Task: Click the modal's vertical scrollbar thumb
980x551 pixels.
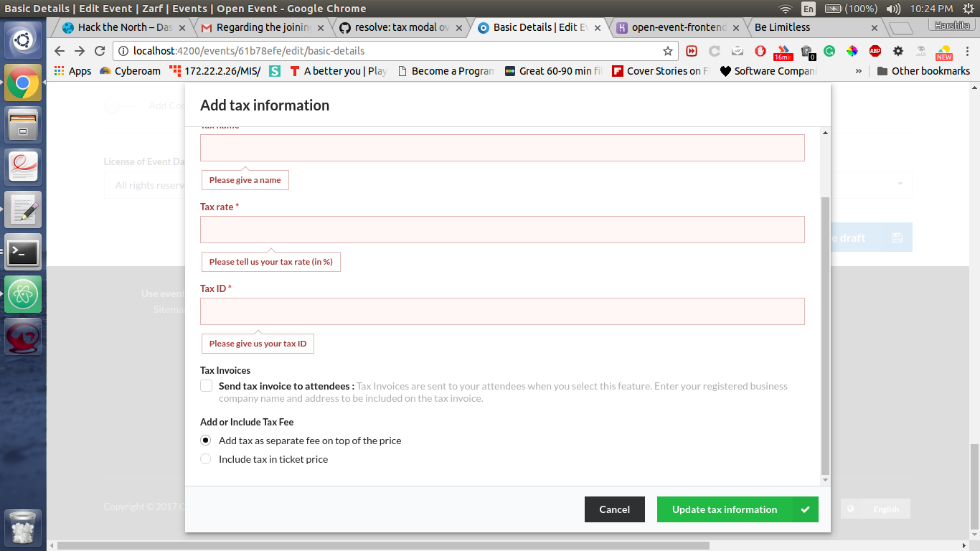Action: (825, 334)
